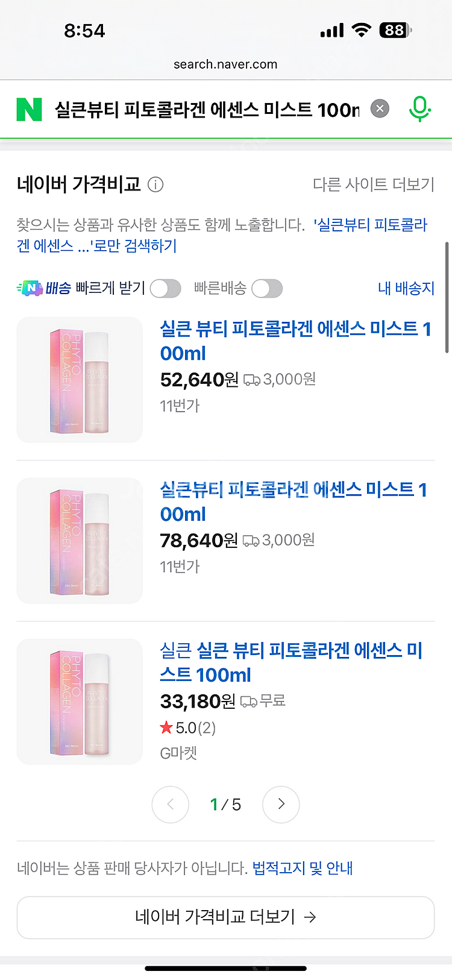
Task: Open 법적고지 및 안내 link
Action: (x=302, y=868)
